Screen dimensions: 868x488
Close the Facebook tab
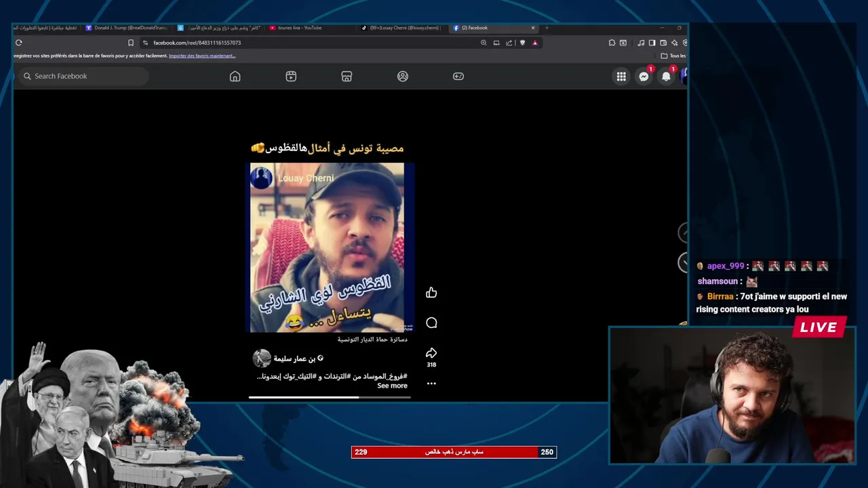[x=533, y=28]
